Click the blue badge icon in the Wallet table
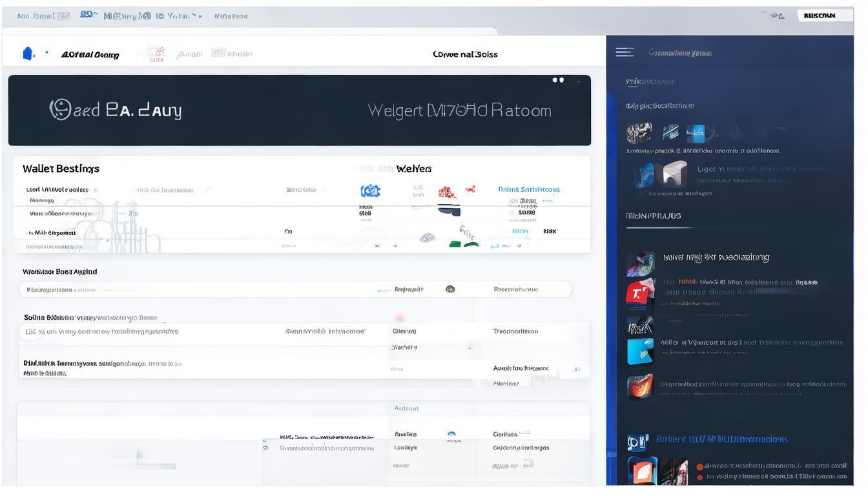 click(370, 191)
